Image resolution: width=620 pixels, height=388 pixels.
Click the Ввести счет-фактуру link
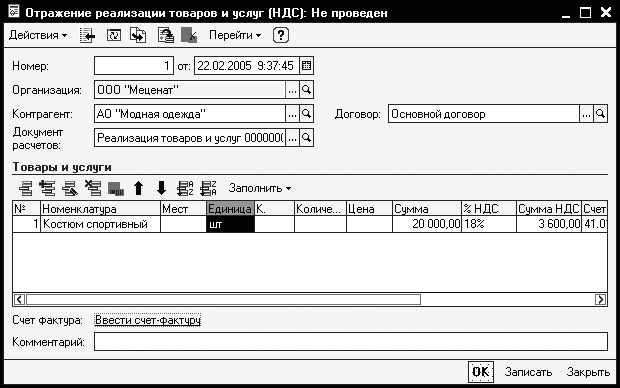tap(148, 320)
